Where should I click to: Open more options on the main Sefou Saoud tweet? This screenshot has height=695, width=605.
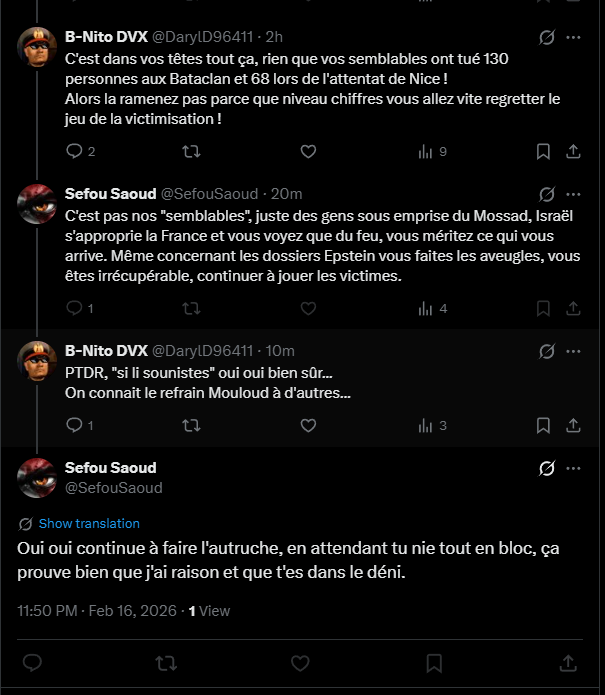(573, 469)
